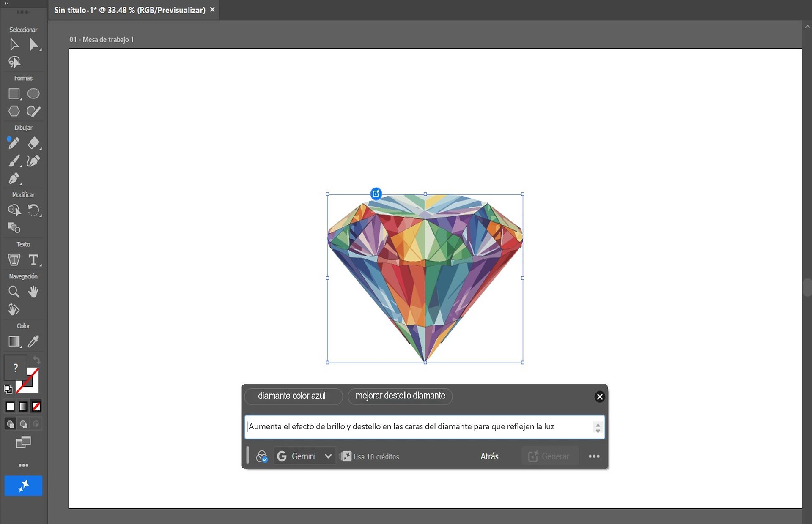Apply Gradient fill mode

pyautogui.click(x=23, y=407)
